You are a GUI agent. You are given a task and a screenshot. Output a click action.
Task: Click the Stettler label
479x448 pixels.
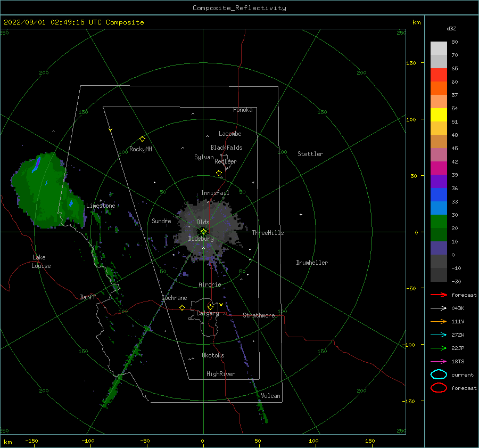click(x=310, y=154)
